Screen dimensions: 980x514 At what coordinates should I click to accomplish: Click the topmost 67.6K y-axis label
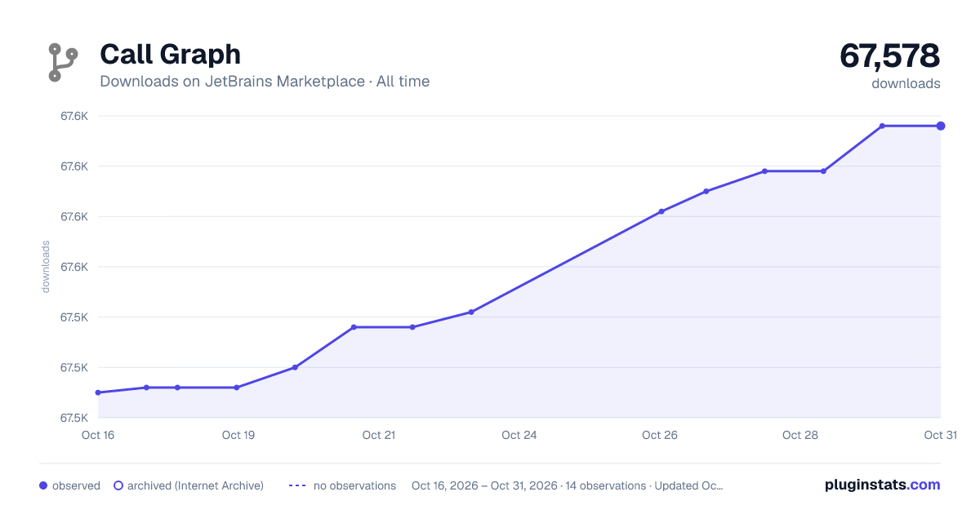click(74, 116)
